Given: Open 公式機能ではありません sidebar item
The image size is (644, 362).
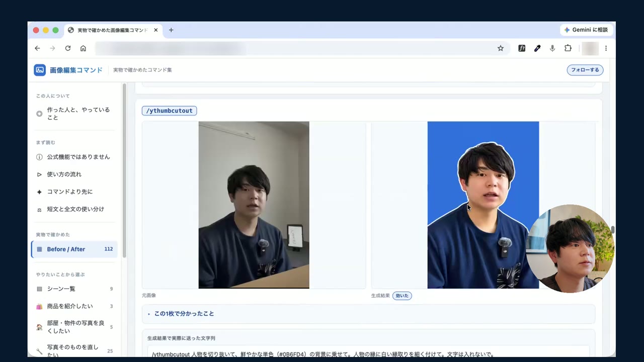Looking at the screenshot, I should coord(74,157).
